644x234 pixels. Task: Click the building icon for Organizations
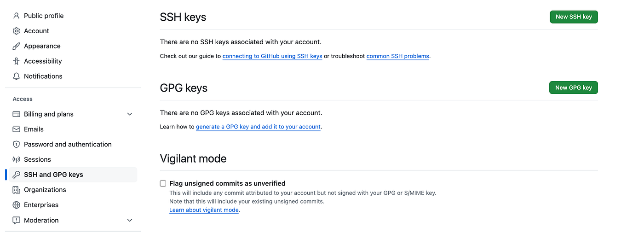pyautogui.click(x=17, y=190)
